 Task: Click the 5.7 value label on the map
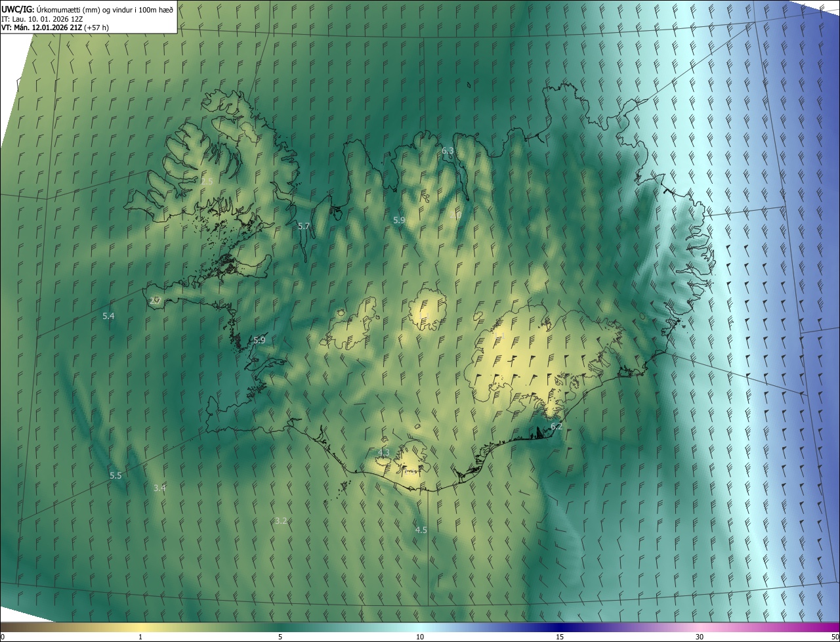click(x=304, y=226)
